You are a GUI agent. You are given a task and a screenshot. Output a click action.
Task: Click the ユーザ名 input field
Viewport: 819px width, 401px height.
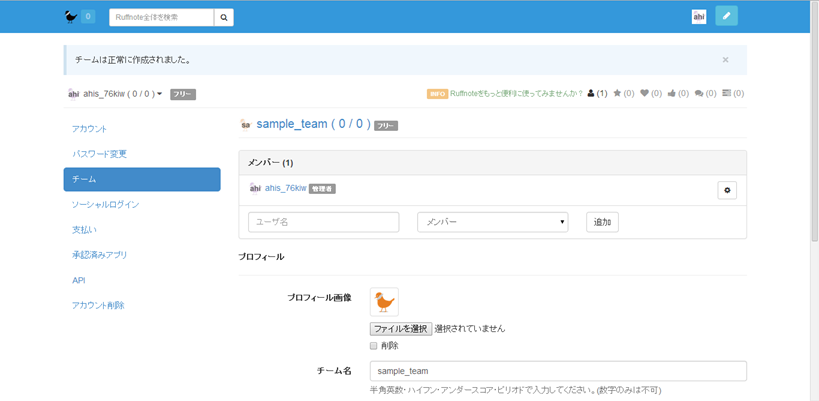(x=323, y=222)
